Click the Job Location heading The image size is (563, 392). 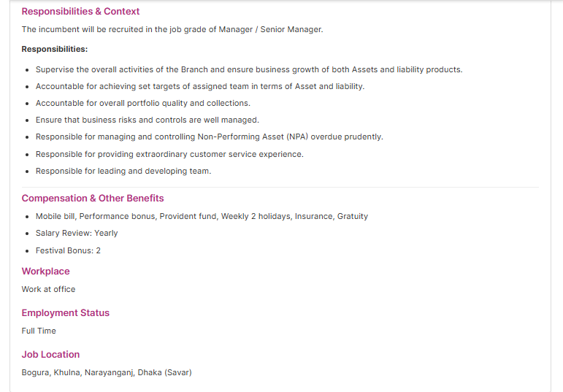click(x=50, y=354)
